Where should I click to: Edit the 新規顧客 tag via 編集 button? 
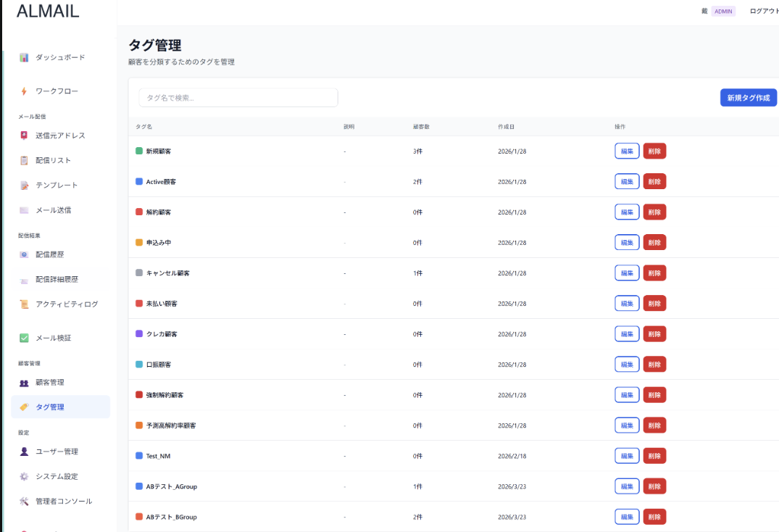pyautogui.click(x=626, y=151)
